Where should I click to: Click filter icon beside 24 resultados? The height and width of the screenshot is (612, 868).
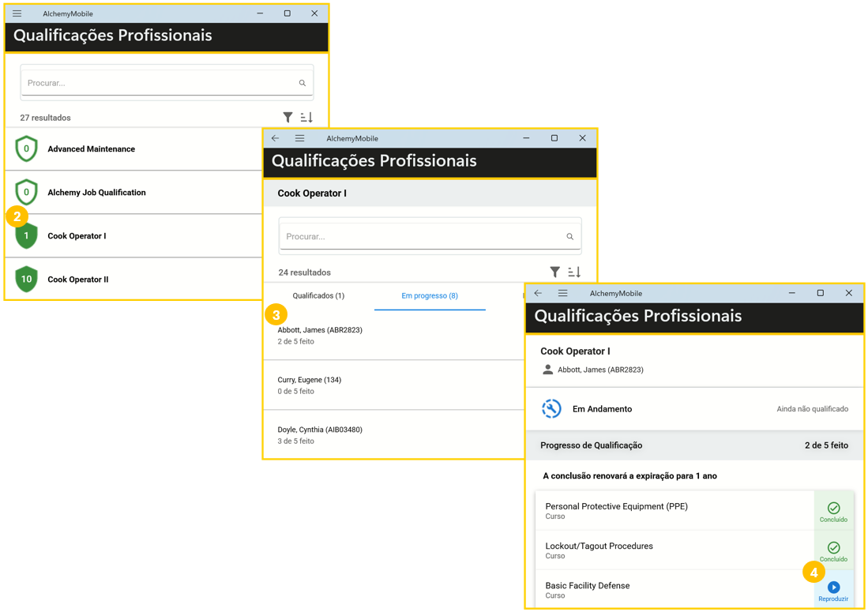point(554,272)
